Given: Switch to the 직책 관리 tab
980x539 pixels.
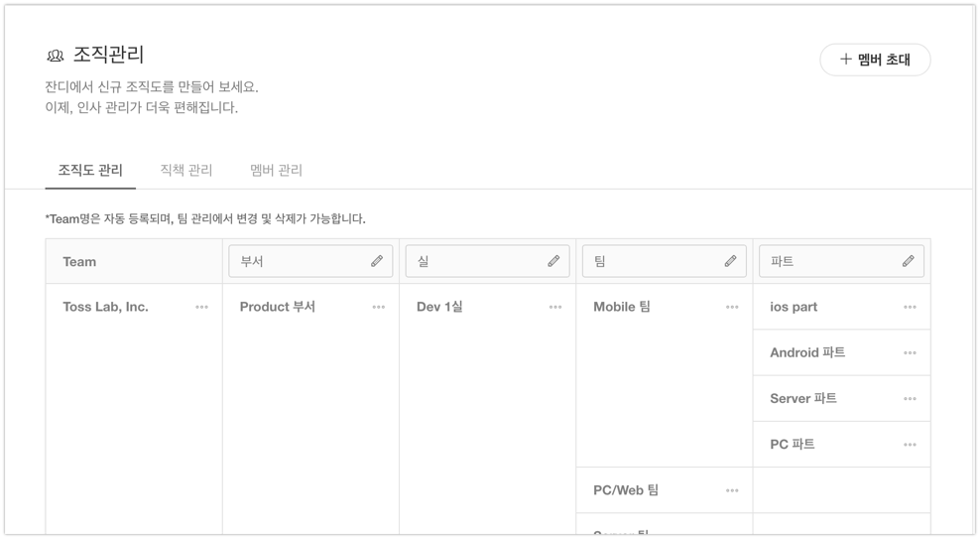Looking at the screenshot, I should pyautogui.click(x=186, y=171).
